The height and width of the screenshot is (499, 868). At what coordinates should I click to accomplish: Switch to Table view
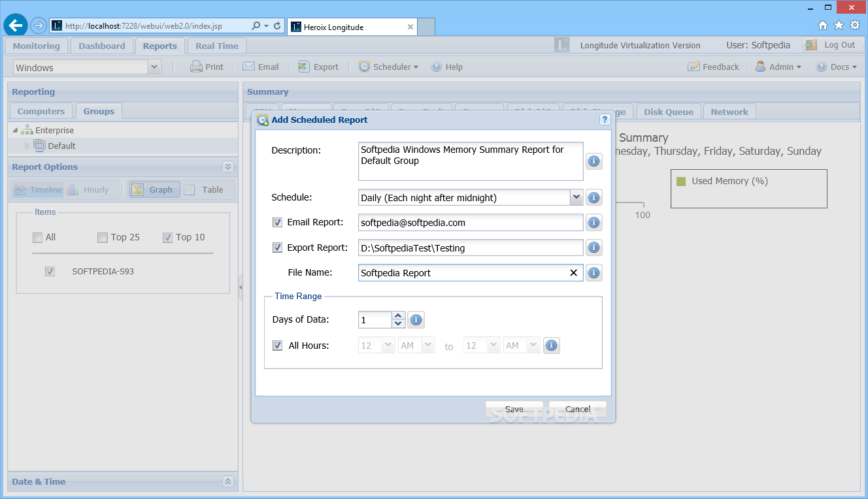pos(205,189)
